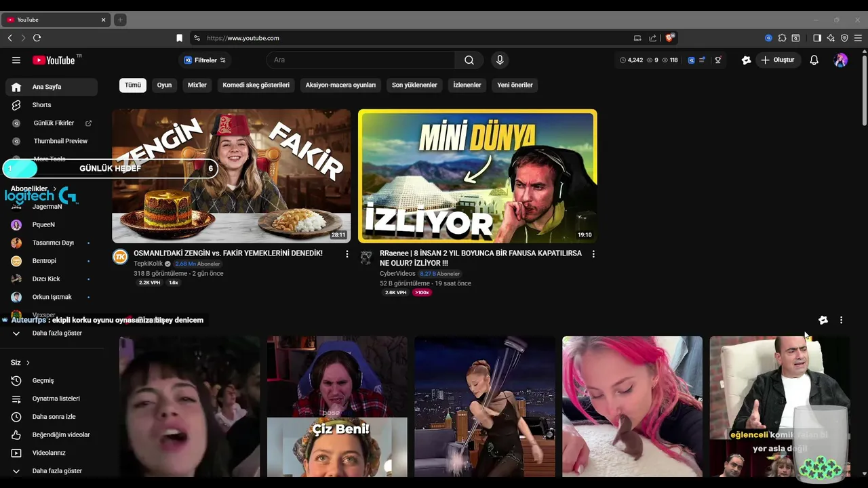
Task: Open the Siz section arrow
Action: (x=28, y=363)
